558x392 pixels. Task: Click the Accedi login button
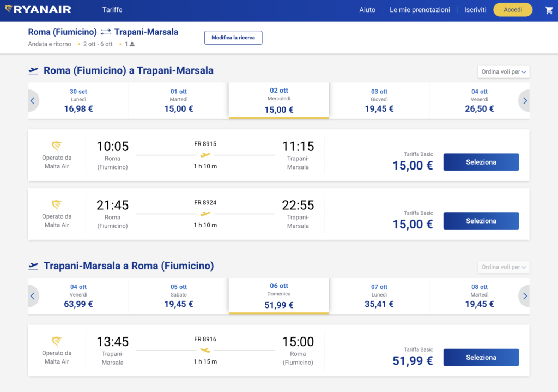(513, 10)
